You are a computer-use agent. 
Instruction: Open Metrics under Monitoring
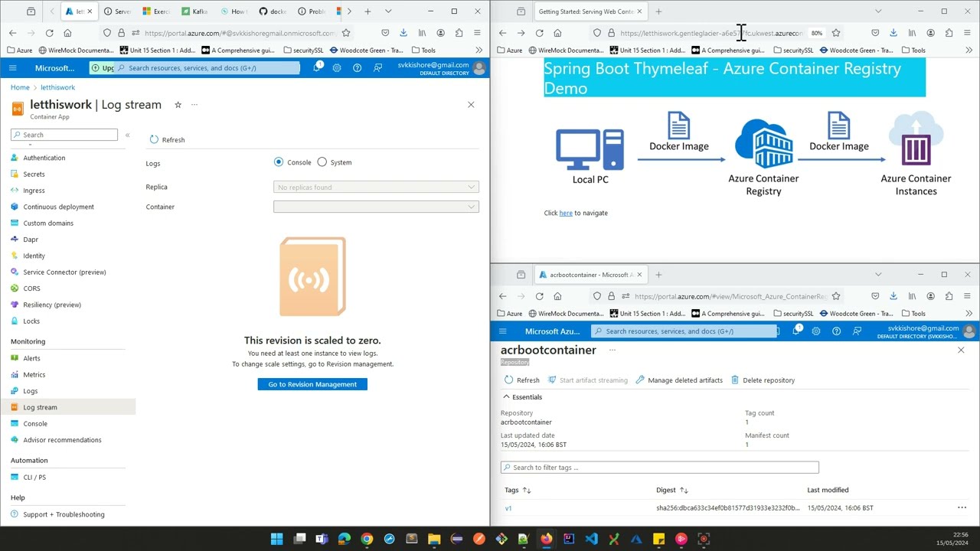tap(34, 375)
